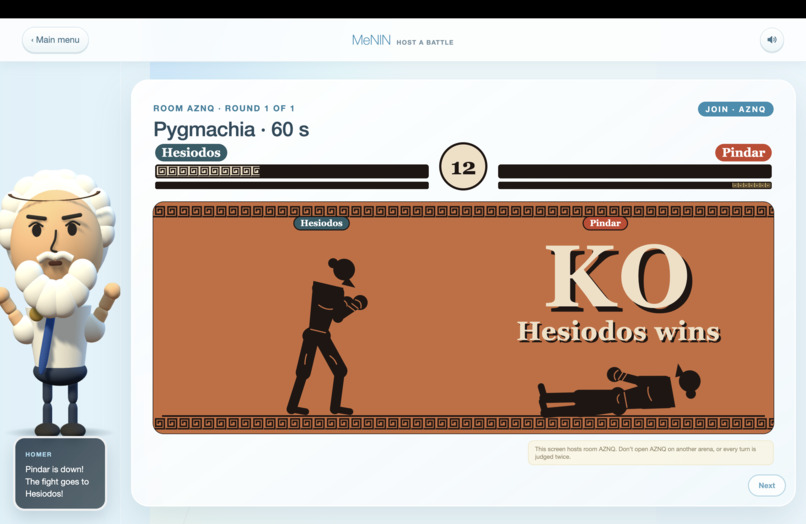
Task: Go back to Main menu
Action: coord(56,40)
